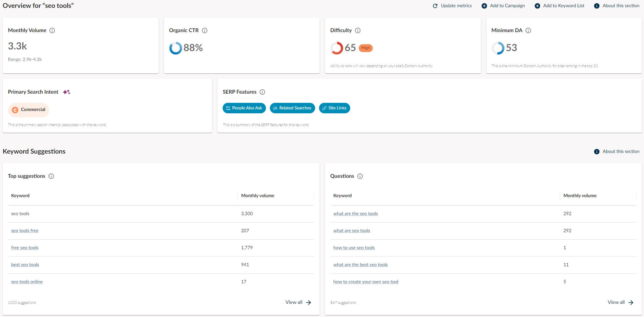The height and width of the screenshot is (317, 644).
Task: Click the Top suggestions info icon
Action: coord(51,176)
